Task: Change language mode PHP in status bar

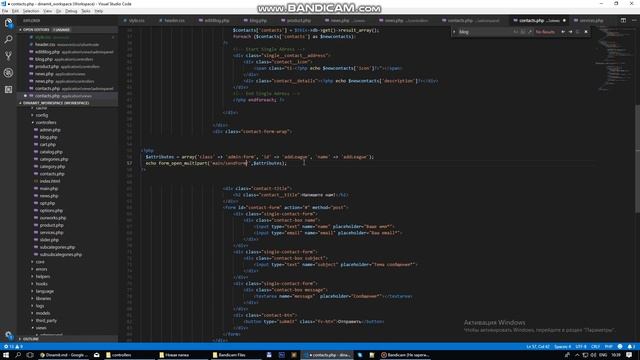Action: [x=608, y=347]
